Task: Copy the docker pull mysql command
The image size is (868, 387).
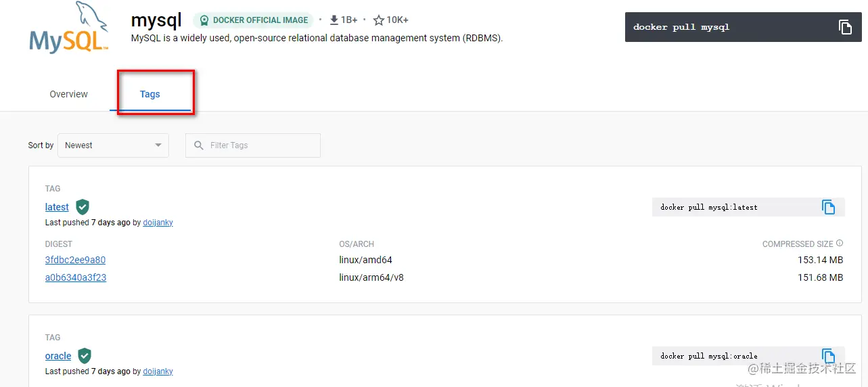Action: point(845,27)
